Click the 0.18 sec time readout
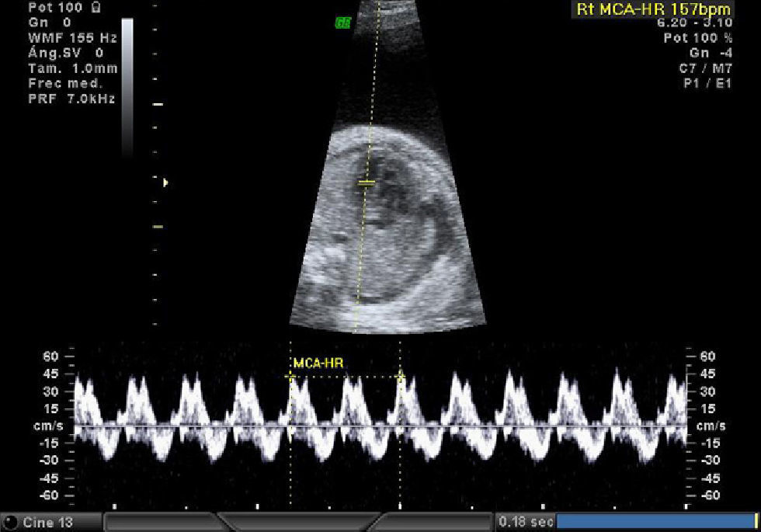761x532 pixels. [x=526, y=522]
